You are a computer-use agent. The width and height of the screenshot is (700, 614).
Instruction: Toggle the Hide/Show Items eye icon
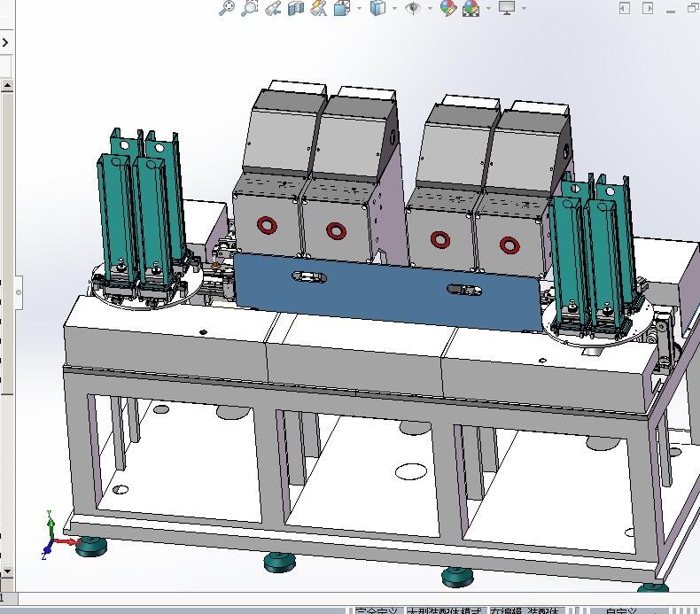pos(414,8)
